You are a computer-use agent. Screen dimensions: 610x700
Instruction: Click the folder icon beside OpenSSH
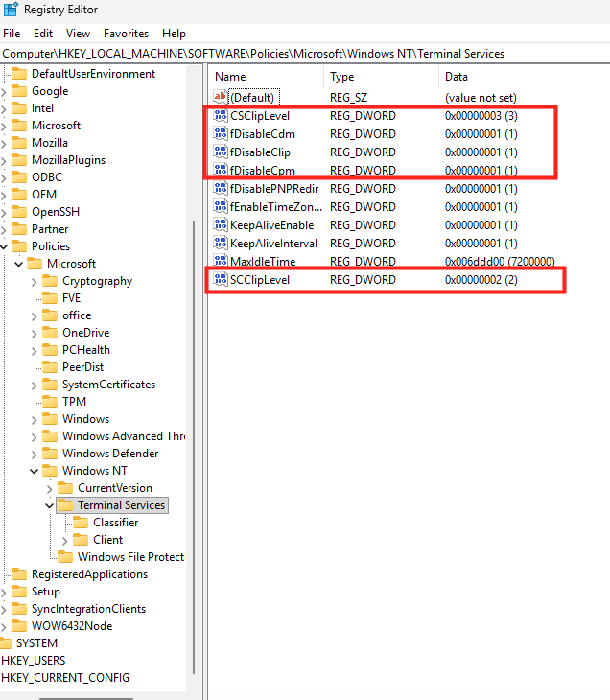[18, 212]
